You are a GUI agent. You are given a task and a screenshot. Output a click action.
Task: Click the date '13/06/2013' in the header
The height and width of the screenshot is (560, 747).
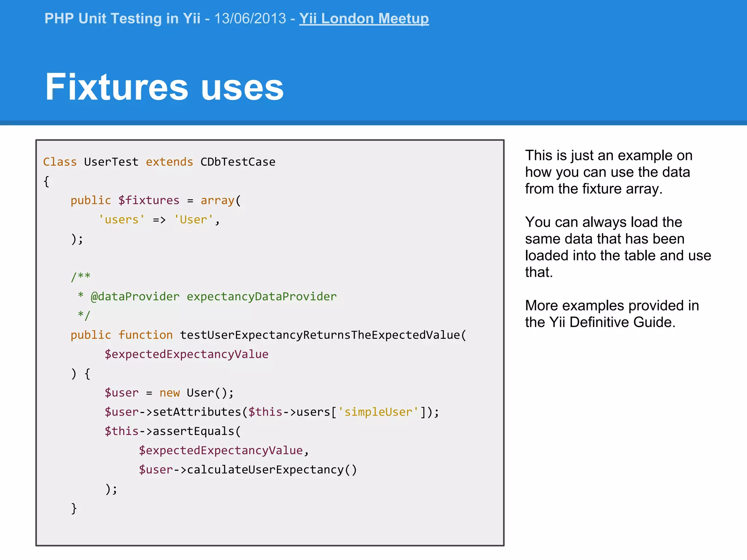pos(250,19)
